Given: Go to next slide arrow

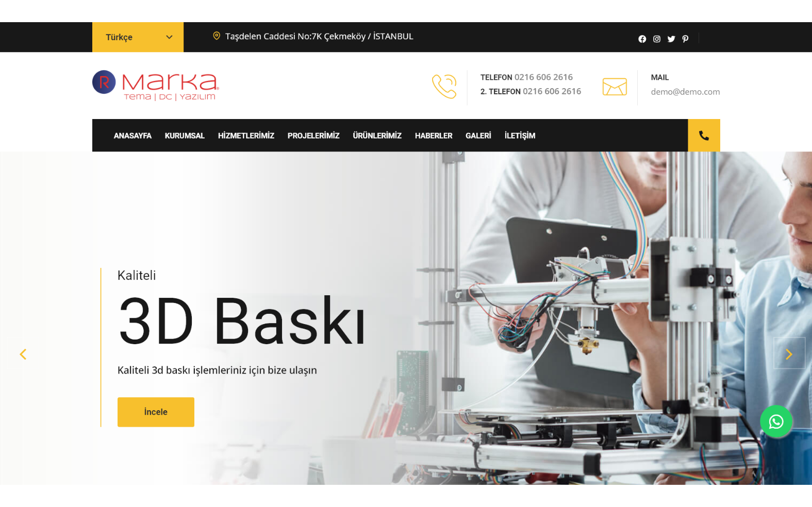Looking at the screenshot, I should (x=789, y=354).
